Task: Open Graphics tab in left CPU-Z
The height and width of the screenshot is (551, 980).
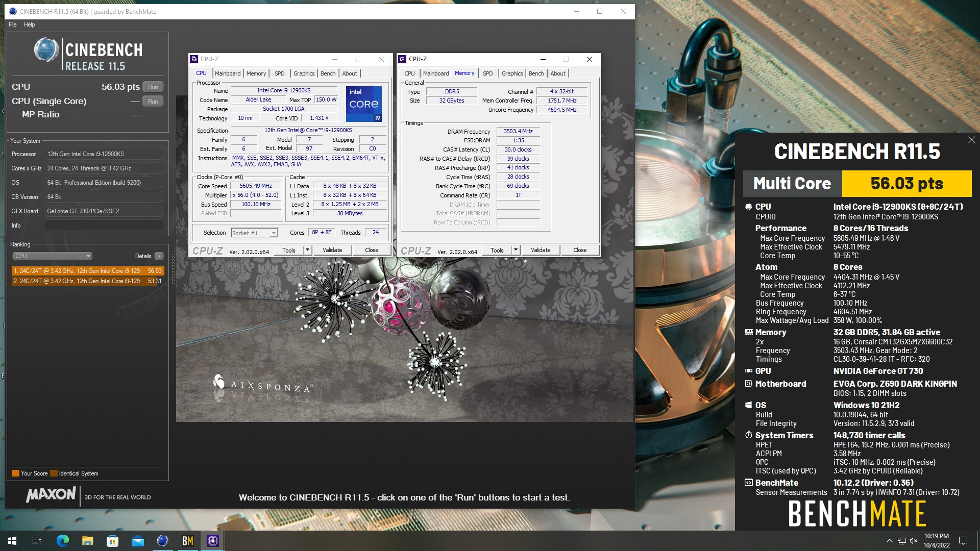Action: [304, 73]
